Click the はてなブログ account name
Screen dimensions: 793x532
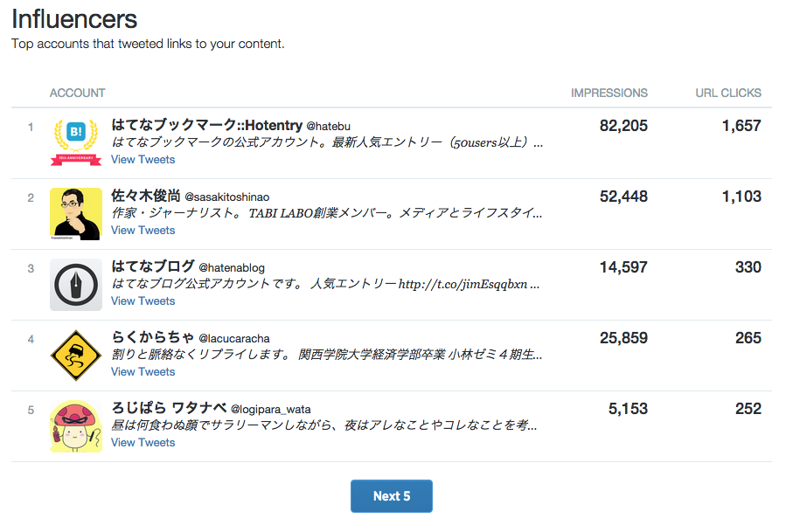pyautogui.click(x=153, y=267)
